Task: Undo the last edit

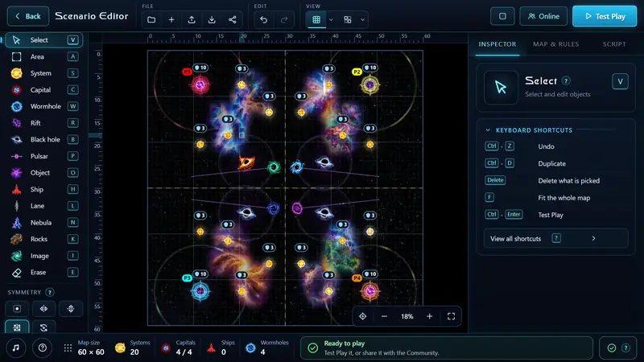Action: pos(264,19)
